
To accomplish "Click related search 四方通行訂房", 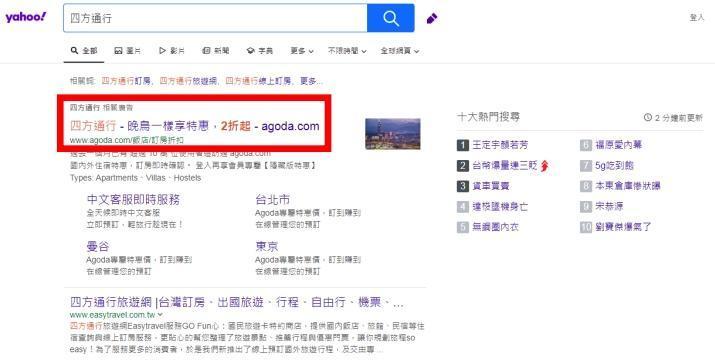I will [126, 81].
